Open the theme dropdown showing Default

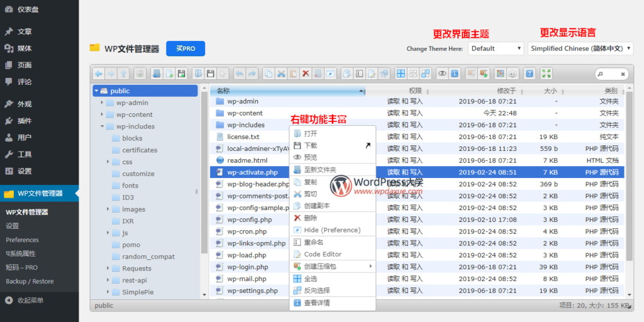pyautogui.click(x=496, y=48)
